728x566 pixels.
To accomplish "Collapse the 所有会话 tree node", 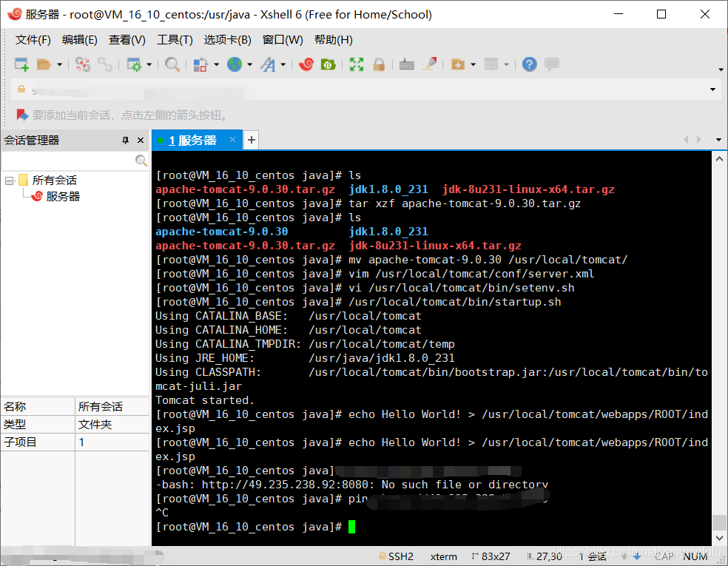I will 9,181.
